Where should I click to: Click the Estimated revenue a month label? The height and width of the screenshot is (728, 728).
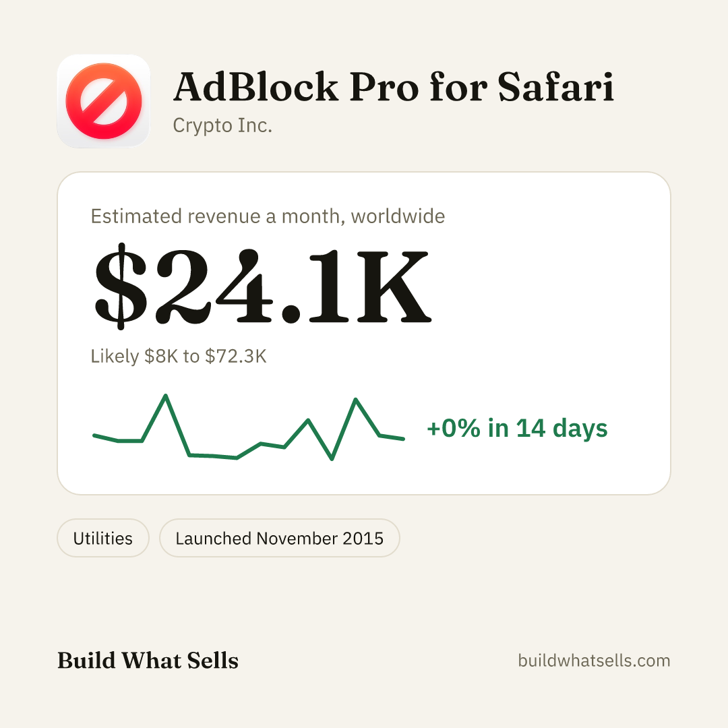(x=268, y=216)
